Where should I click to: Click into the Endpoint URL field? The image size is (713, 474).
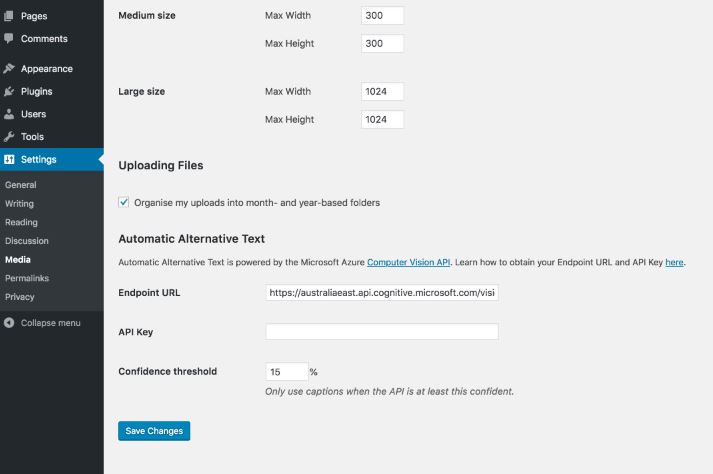[x=382, y=292]
